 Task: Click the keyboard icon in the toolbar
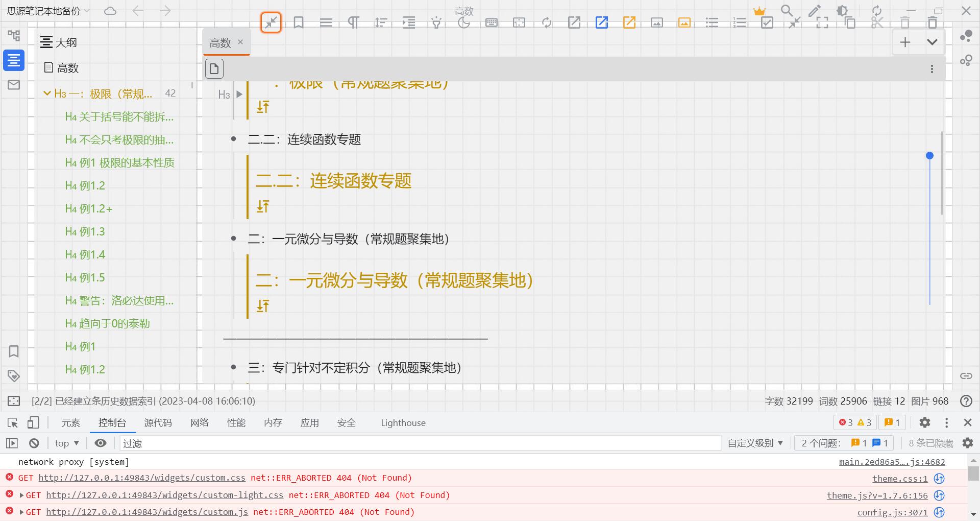click(491, 22)
